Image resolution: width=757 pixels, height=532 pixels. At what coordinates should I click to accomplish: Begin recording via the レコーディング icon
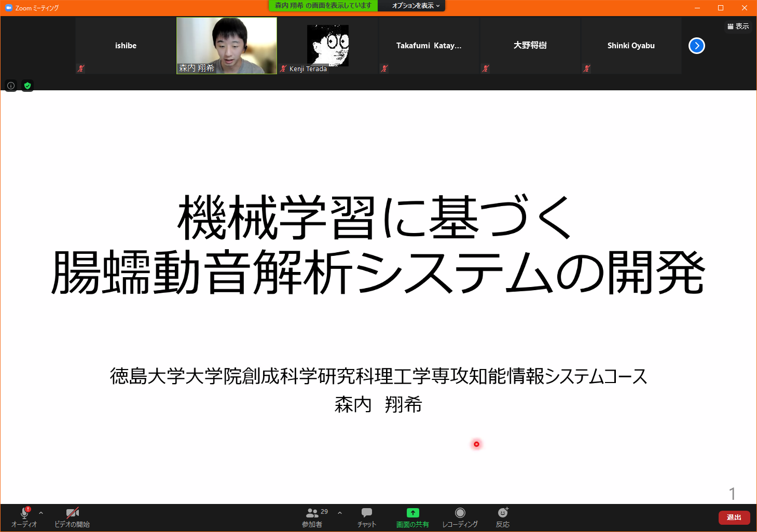(460, 517)
